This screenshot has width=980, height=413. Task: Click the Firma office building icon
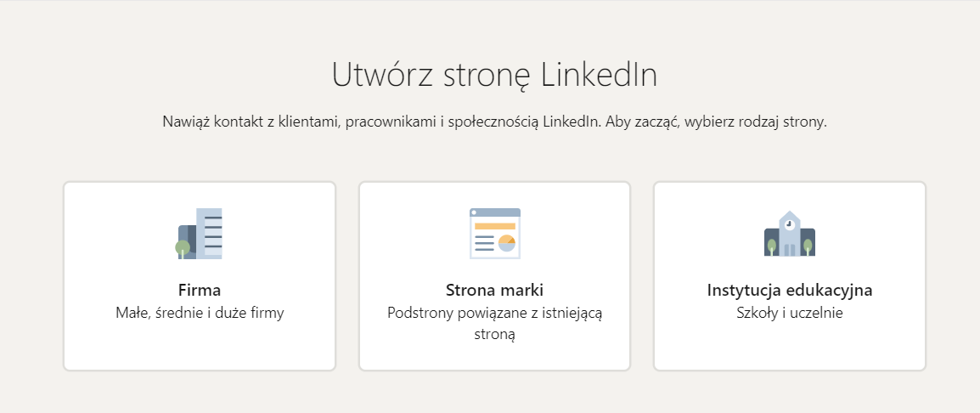tap(200, 233)
